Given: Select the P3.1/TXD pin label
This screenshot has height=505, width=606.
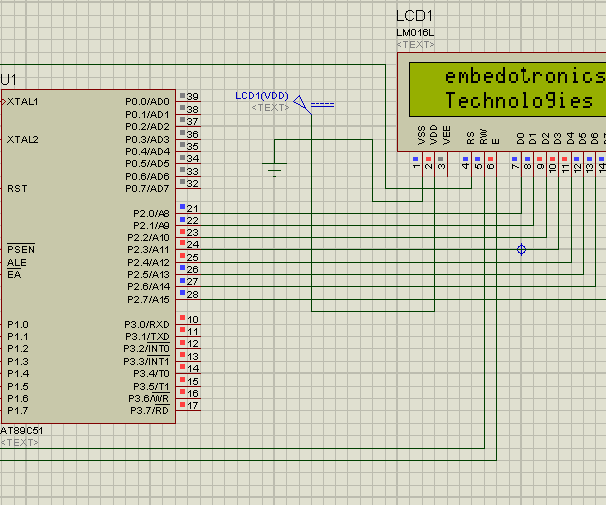Looking at the screenshot, I should click(147, 337).
